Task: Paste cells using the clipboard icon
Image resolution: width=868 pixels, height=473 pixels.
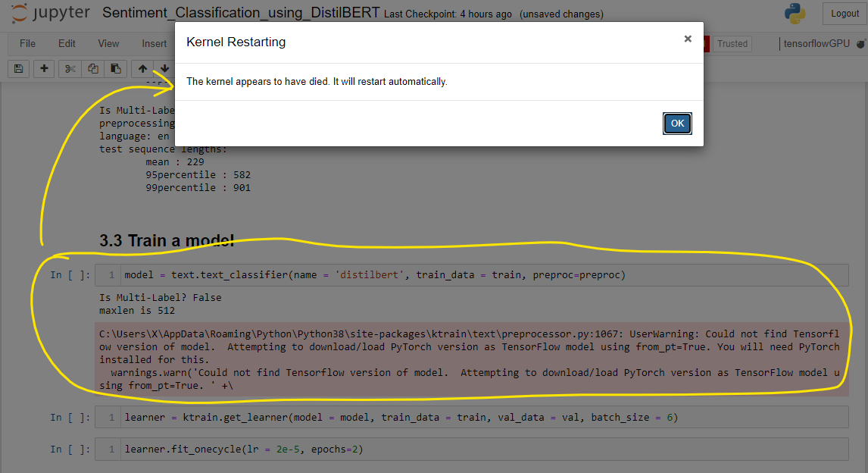Action: click(116, 68)
